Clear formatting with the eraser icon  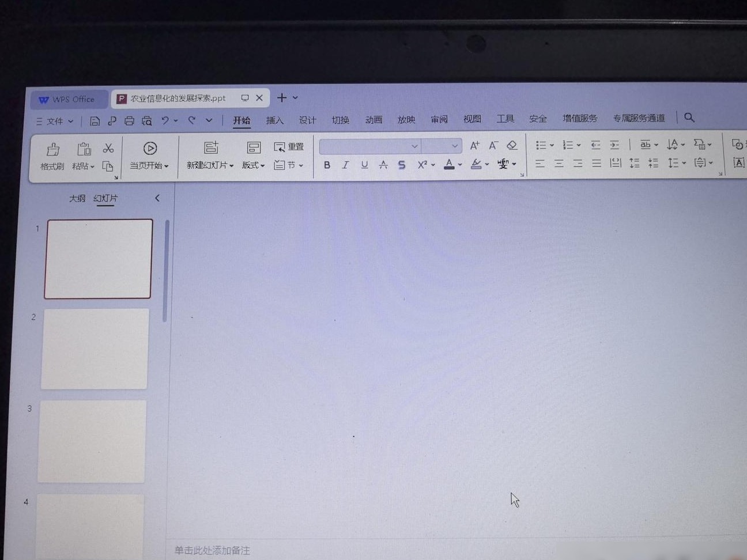click(512, 145)
